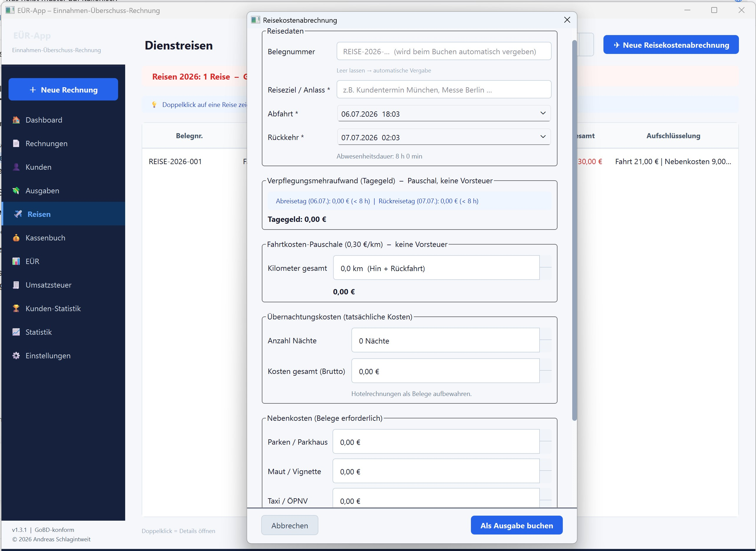Viewport: 756px width, 551px height.
Task: Open Einstellungen from the sidebar
Action: pos(63,356)
